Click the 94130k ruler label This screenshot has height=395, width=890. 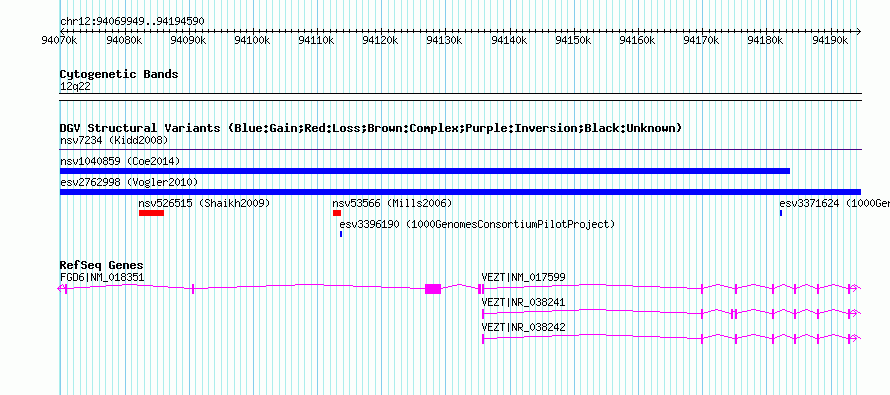[444, 40]
